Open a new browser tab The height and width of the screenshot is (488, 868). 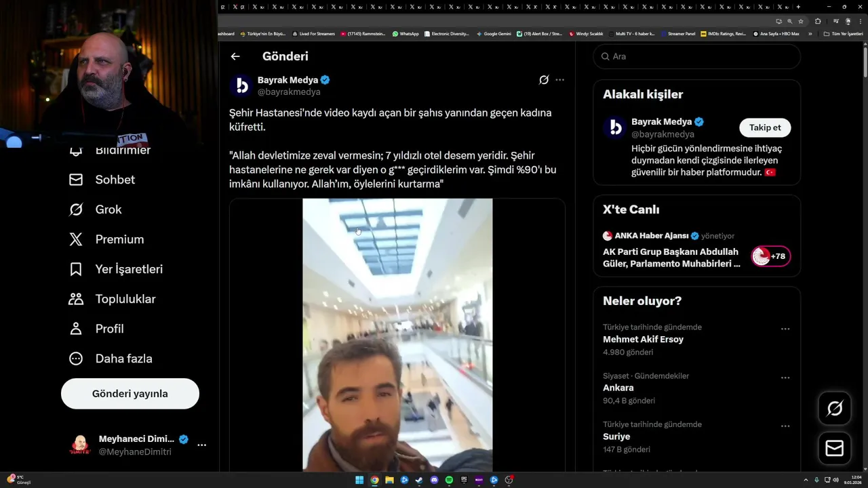pos(798,7)
